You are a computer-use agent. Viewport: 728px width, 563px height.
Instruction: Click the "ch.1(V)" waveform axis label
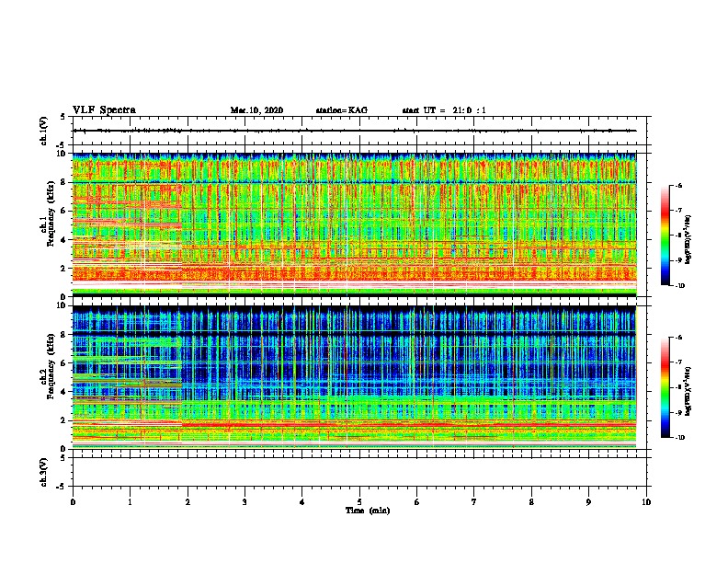(x=44, y=131)
